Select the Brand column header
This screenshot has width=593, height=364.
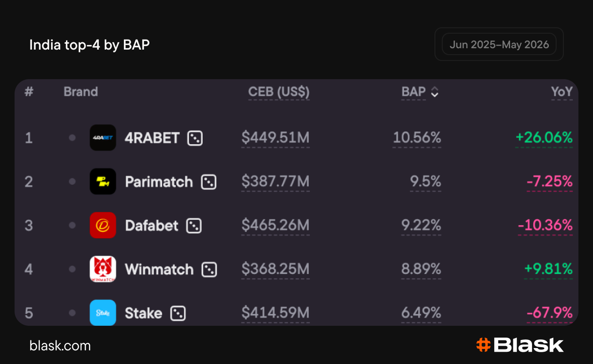point(81,92)
